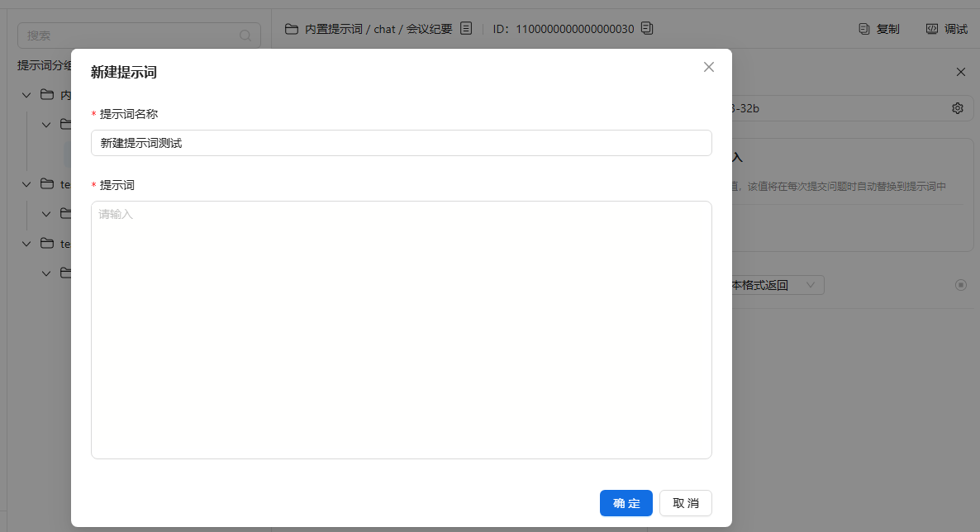Click the 提示词名称 input field
This screenshot has width=980, height=532.
(401, 143)
